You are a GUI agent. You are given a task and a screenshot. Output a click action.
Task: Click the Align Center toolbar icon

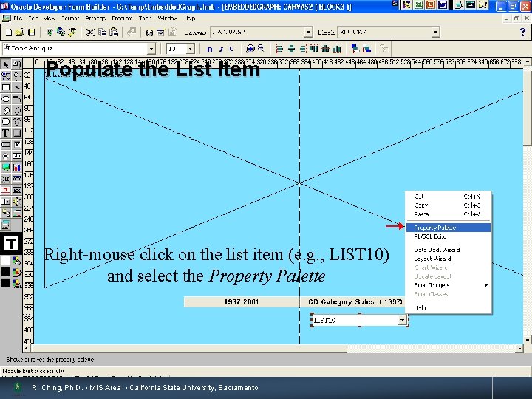[291, 49]
